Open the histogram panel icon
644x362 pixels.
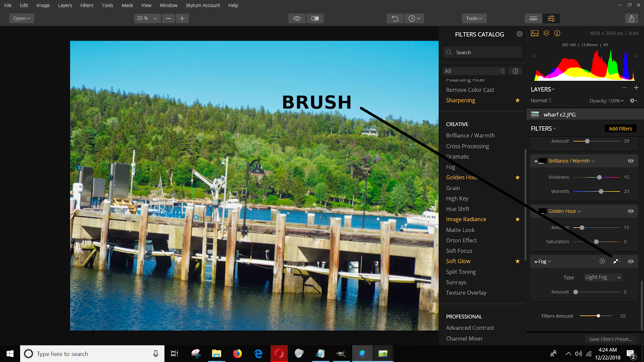[x=534, y=33]
